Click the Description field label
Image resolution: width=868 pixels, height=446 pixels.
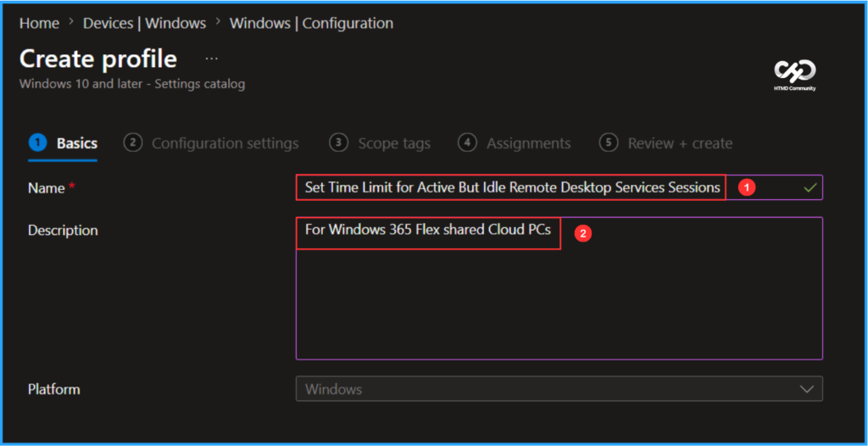63,231
